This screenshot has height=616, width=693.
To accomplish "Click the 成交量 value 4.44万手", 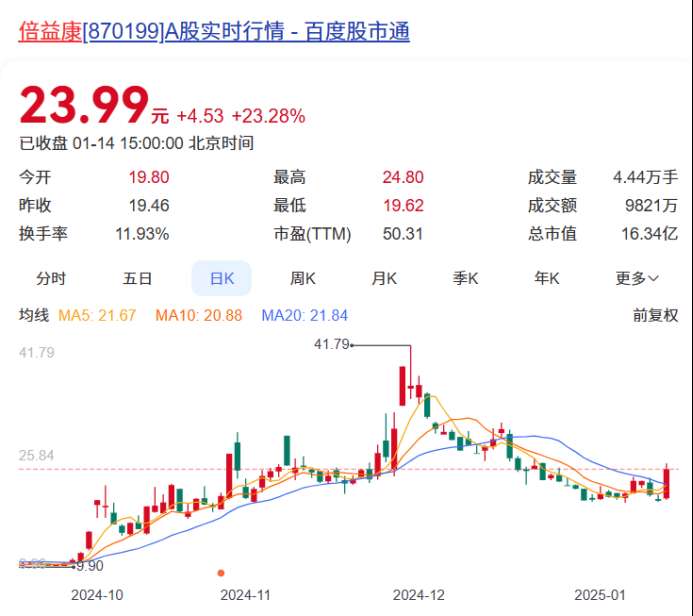I will (645, 177).
